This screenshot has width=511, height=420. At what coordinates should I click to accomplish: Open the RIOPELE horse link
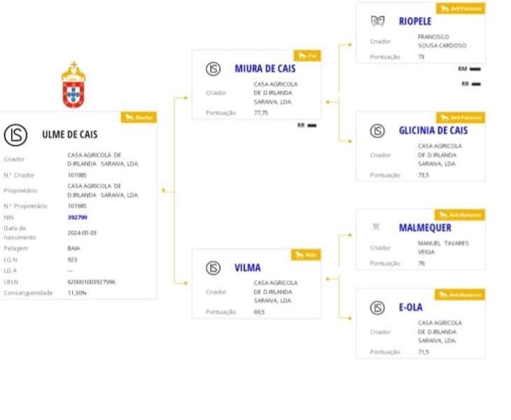[415, 22]
